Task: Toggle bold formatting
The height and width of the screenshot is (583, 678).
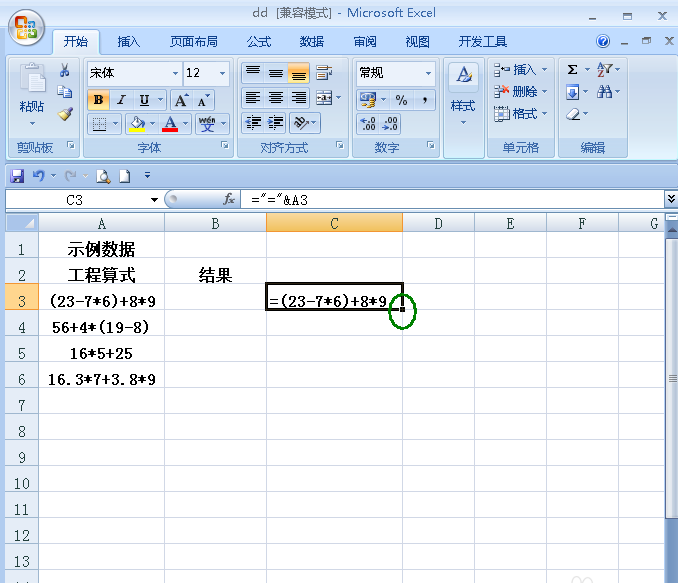Action: [x=98, y=99]
